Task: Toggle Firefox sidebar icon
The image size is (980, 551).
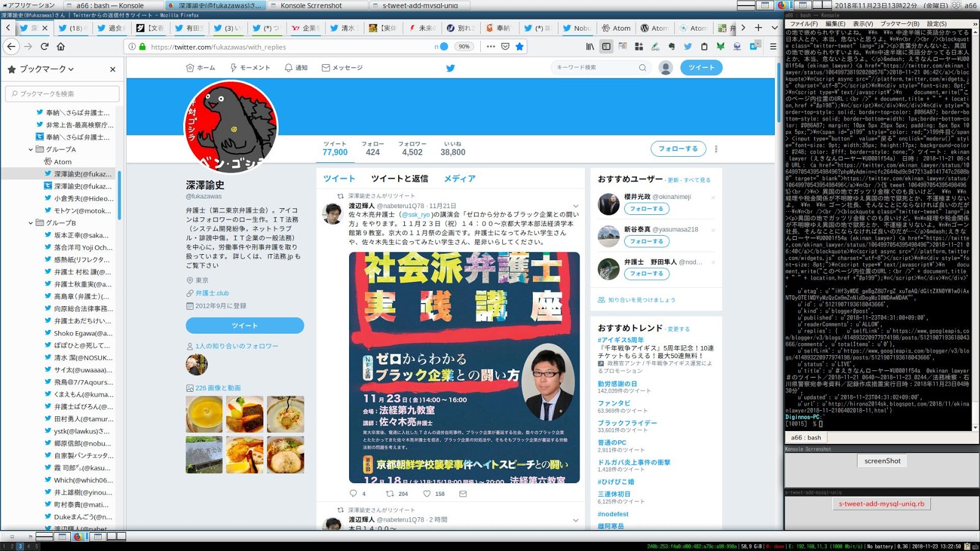Action: [x=606, y=47]
